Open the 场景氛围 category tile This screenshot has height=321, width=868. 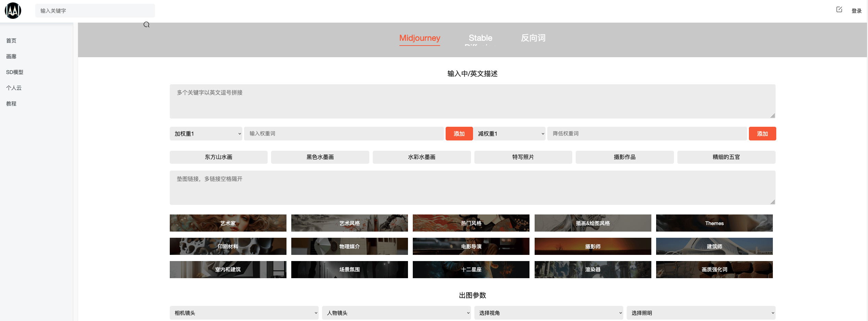click(x=349, y=270)
